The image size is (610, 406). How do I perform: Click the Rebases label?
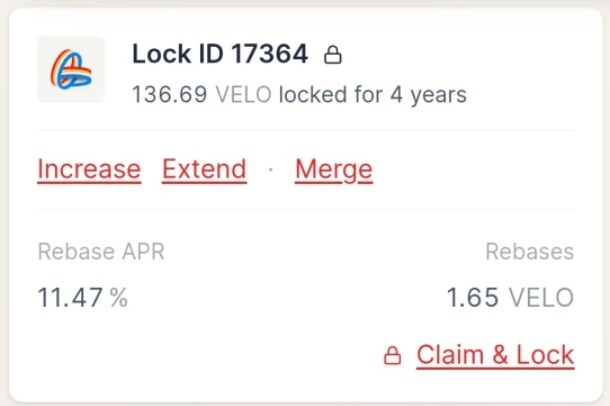pyautogui.click(x=529, y=252)
